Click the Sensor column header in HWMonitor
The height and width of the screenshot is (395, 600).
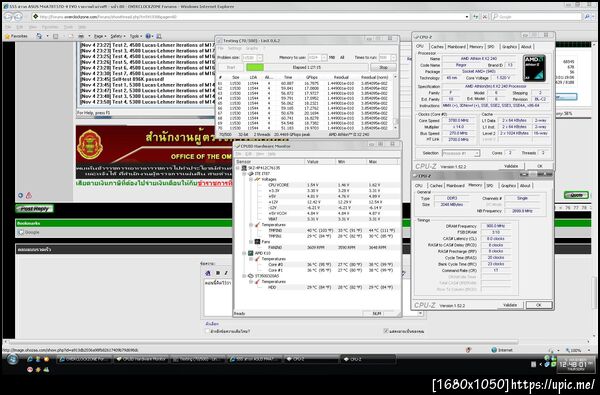(x=270, y=162)
